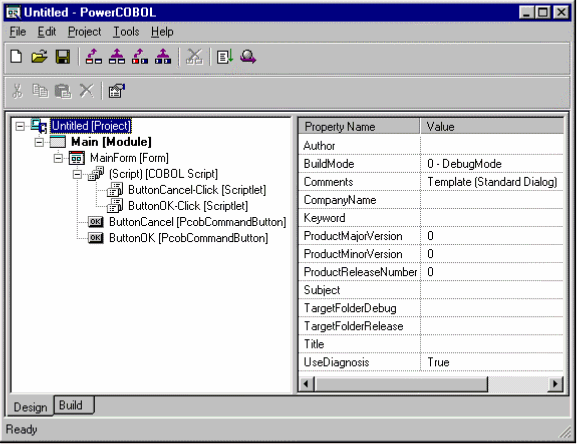Screen dimensions: 577x444
Task: Collapse the MainForm [Form] node
Action: click(58, 158)
